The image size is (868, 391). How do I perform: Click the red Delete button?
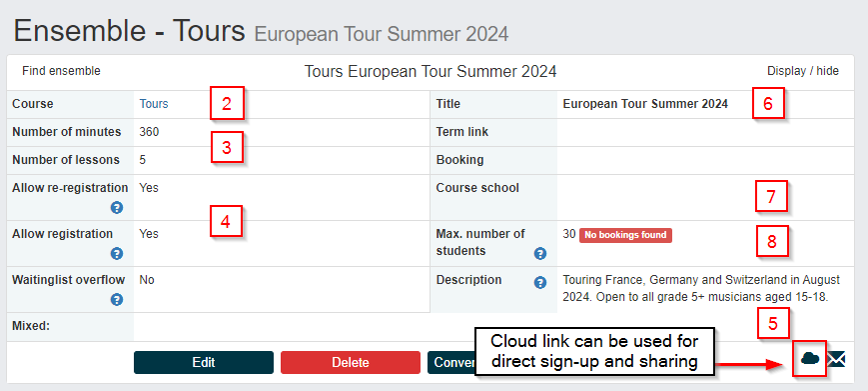(x=351, y=363)
